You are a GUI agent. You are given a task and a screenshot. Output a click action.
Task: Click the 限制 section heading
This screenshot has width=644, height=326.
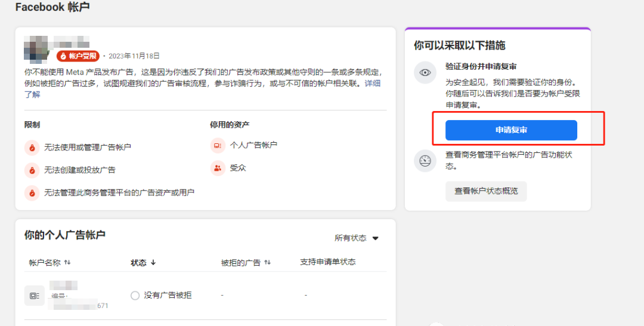pos(32,125)
